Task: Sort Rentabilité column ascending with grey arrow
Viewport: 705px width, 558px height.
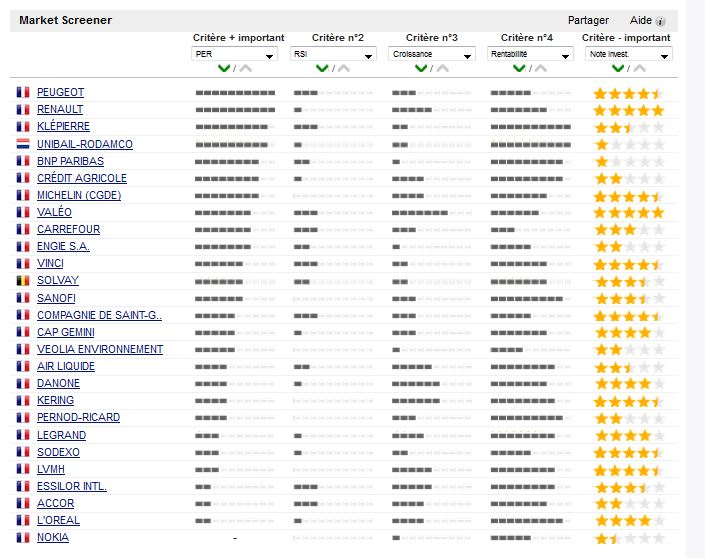Action: click(541, 68)
